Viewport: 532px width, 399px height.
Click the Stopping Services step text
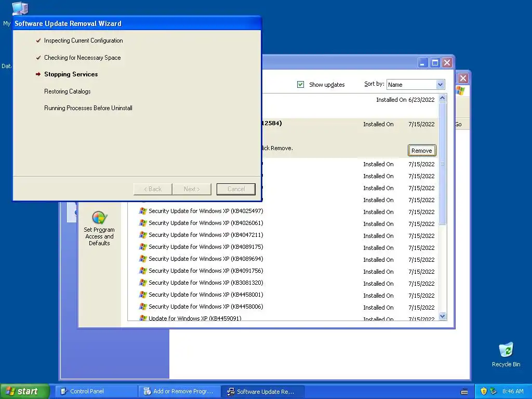(x=71, y=74)
